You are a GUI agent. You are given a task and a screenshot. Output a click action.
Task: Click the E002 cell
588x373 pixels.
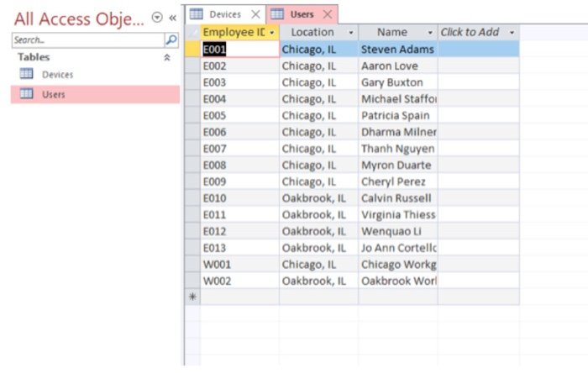click(x=240, y=66)
